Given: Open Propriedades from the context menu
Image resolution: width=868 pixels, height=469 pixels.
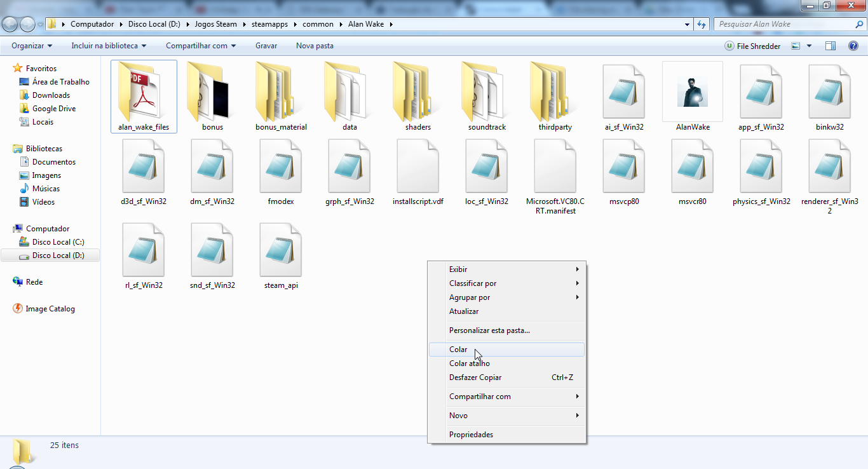Looking at the screenshot, I should 507,435.
